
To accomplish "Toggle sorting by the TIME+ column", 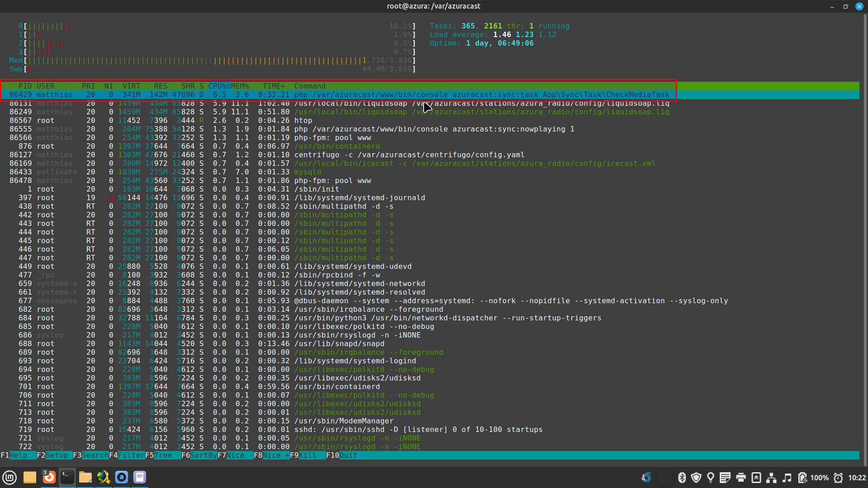I will pos(274,86).
